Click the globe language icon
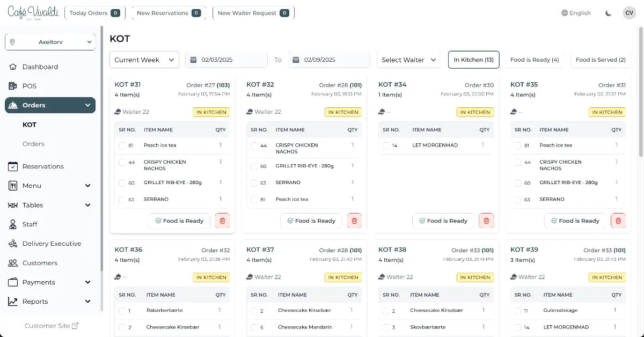 (565, 13)
